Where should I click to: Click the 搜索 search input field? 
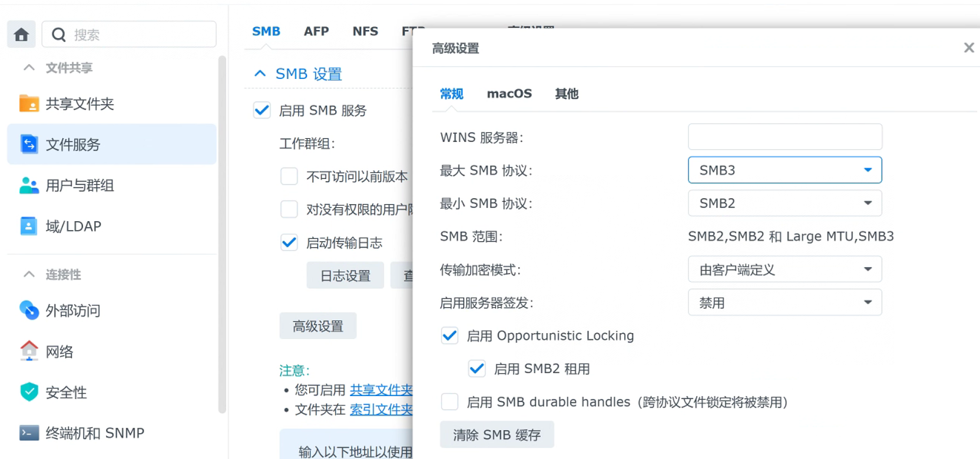[x=129, y=35]
